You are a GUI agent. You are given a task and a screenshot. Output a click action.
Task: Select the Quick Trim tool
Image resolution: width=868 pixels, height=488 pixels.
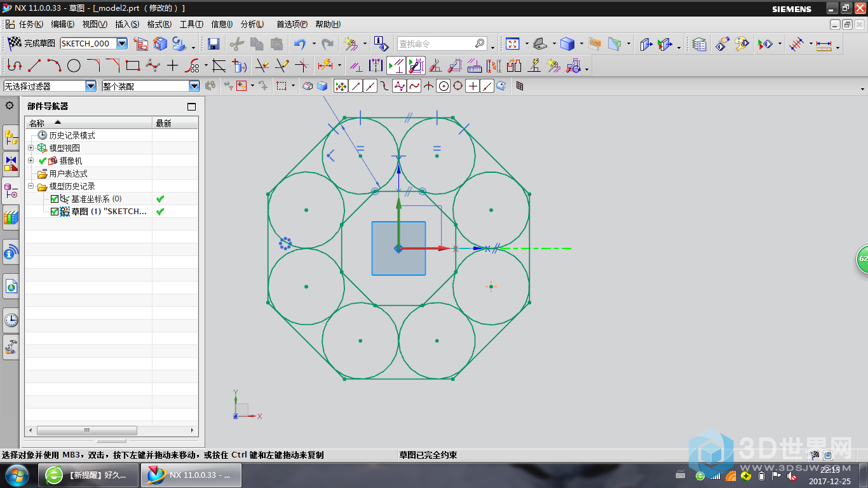point(261,65)
